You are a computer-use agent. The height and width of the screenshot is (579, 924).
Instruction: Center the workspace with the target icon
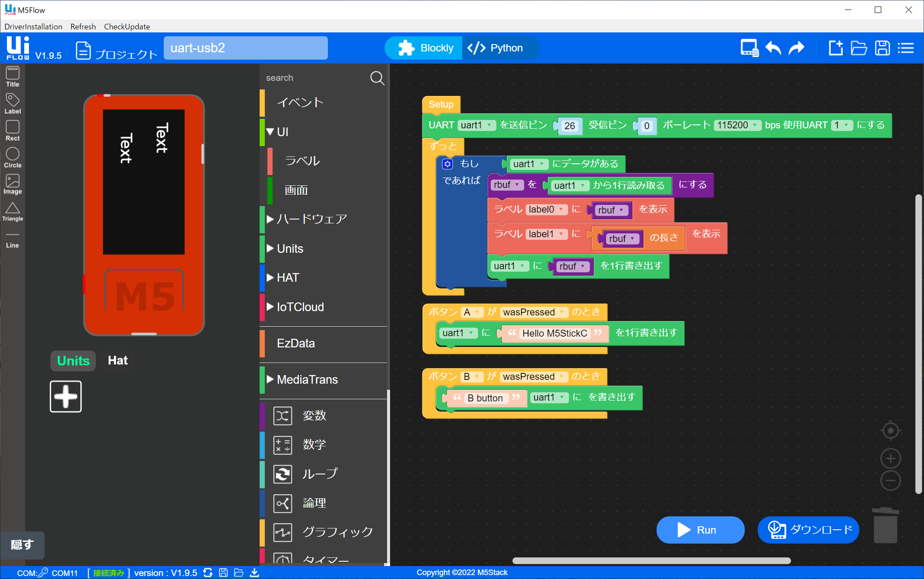click(890, 430)
